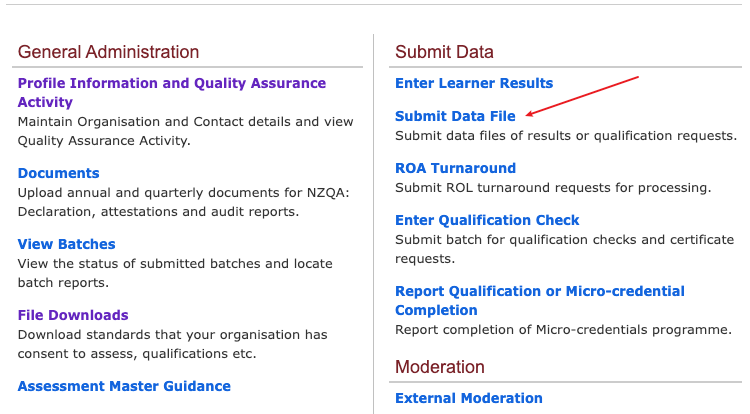Open the External Moderation link

(469, 398)
